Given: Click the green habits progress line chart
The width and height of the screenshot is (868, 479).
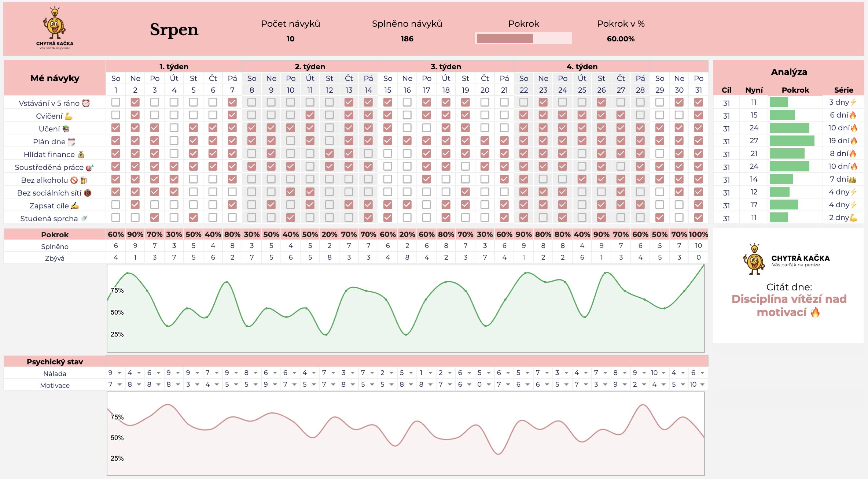Looking at the screenshot, I should tap(406, 308).
